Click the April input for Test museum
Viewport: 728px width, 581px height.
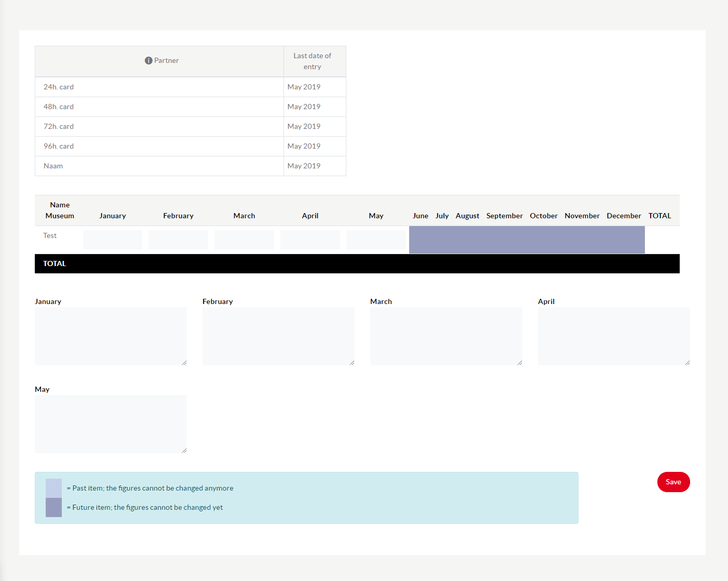310,240
